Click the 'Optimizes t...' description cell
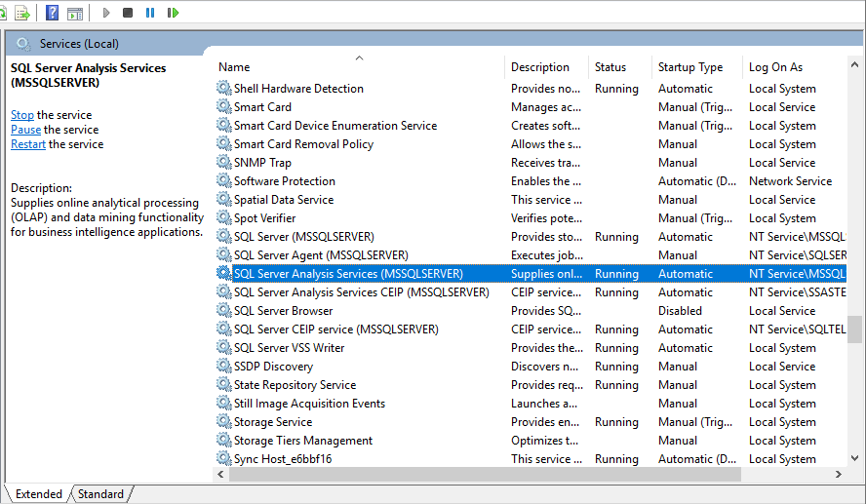This screenshot has width=866, height=504. click(544, 441)
